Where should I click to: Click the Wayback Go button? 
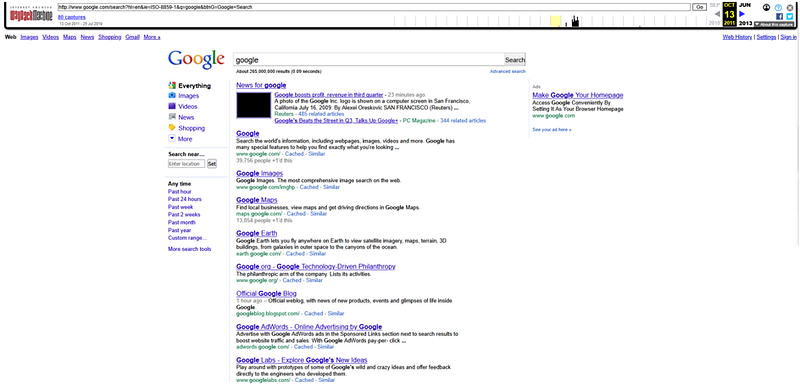point(699,7)
